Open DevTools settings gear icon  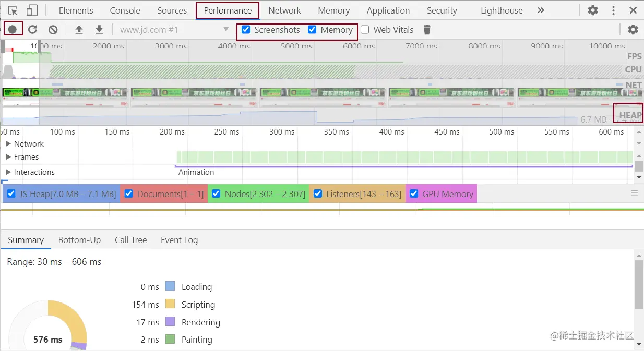click(593, 10)
